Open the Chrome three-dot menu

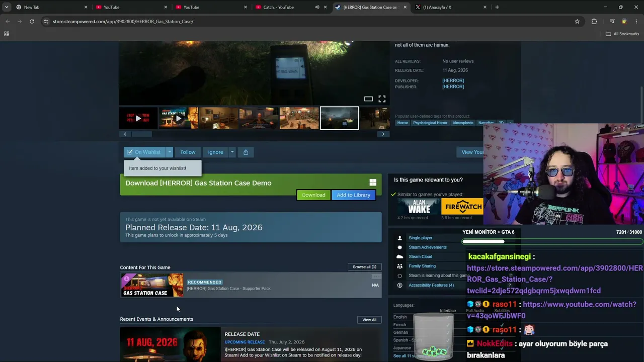[x=636, y=22]
